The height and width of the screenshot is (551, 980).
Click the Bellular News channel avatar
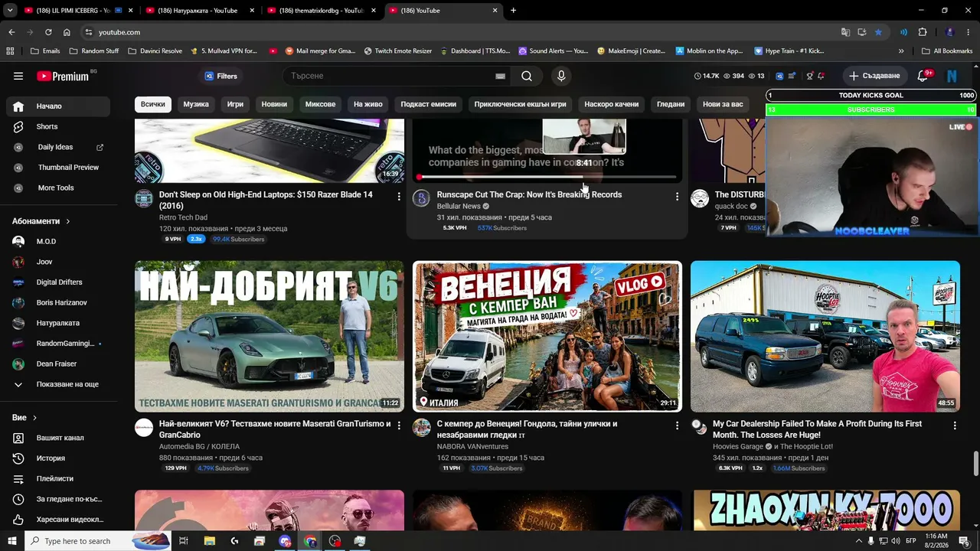[x=422, y=199]
